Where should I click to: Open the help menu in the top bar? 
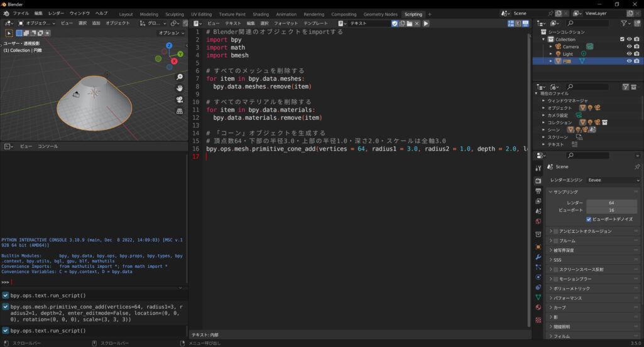click(101, 14)
